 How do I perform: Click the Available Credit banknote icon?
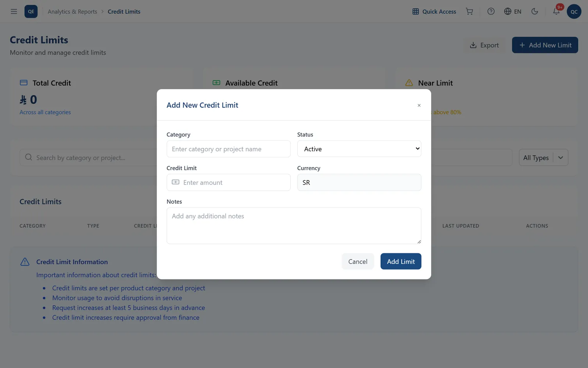point(216,83)
